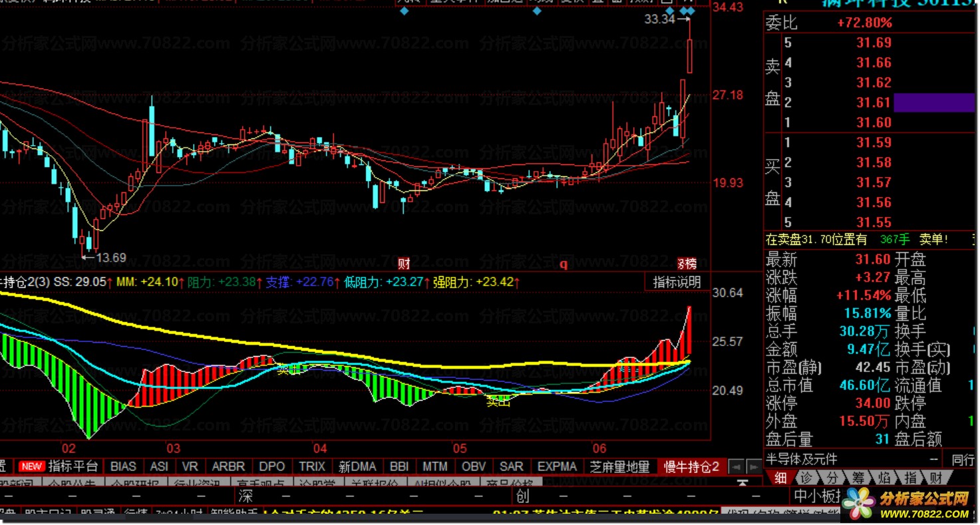Select the OBV indicator tab
The image size is (980, 525).
pyautogui.click(x=474, y=466)
